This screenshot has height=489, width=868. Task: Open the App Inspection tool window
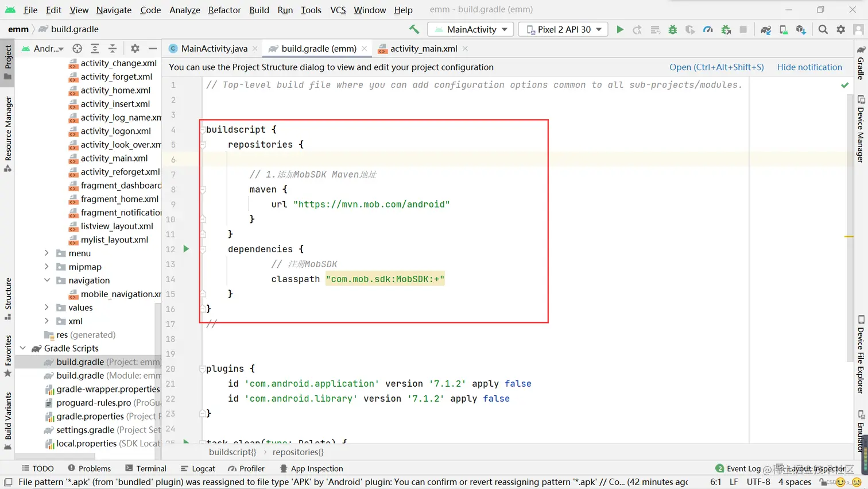click(311, 469)
